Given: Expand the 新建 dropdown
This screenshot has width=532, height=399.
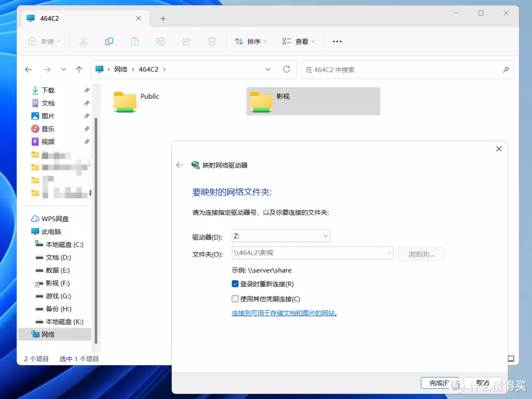Looking at the screenshot, I should (59, 42).
